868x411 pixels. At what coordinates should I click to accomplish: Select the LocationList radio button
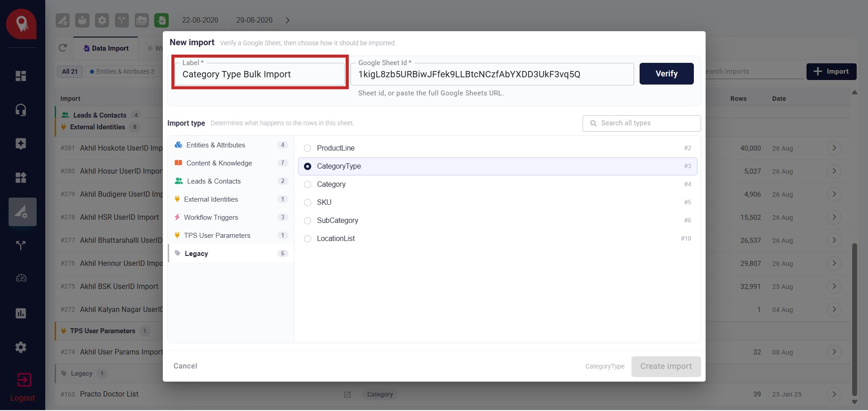pos(308,239)
